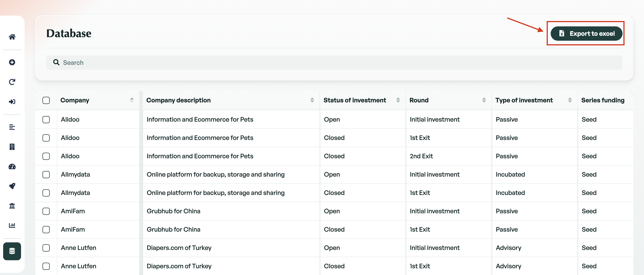This screenshot has height=275, width=644.
Task: Check the Allmydata 1st Exit row checkbox
Action: (46, 193)
